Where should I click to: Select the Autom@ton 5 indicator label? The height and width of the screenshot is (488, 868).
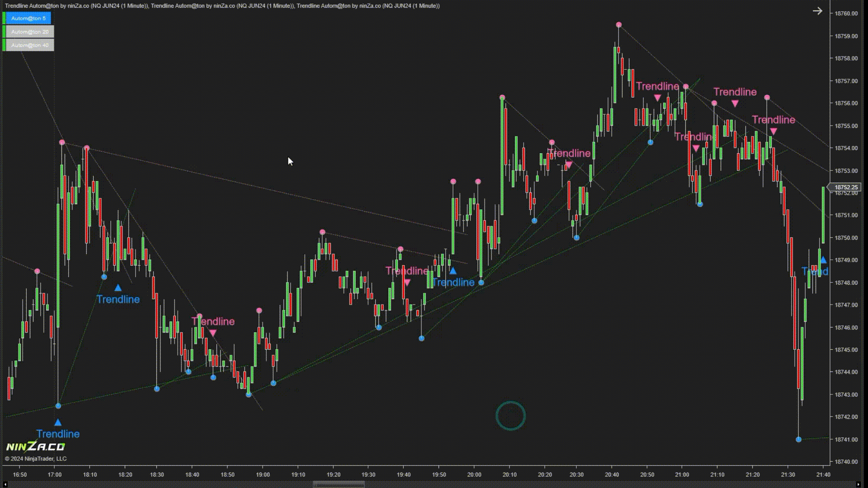pos(28,18)
